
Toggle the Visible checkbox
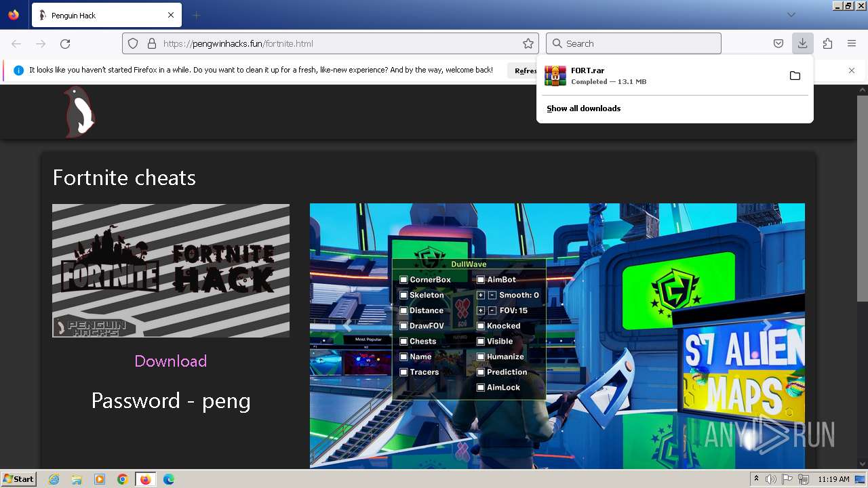click(481, 342)
